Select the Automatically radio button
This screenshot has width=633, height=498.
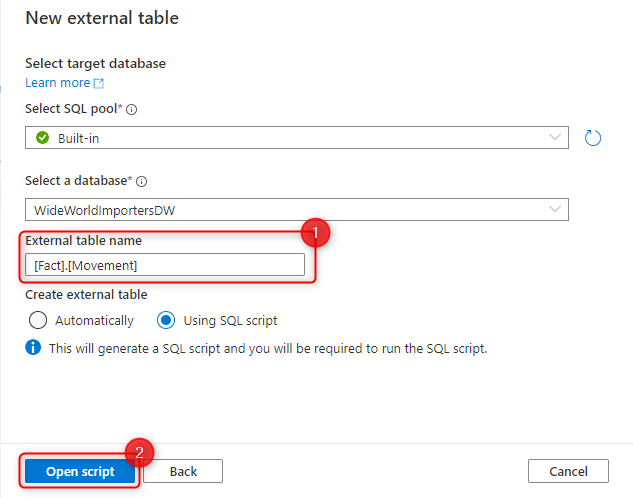[38, 320]
